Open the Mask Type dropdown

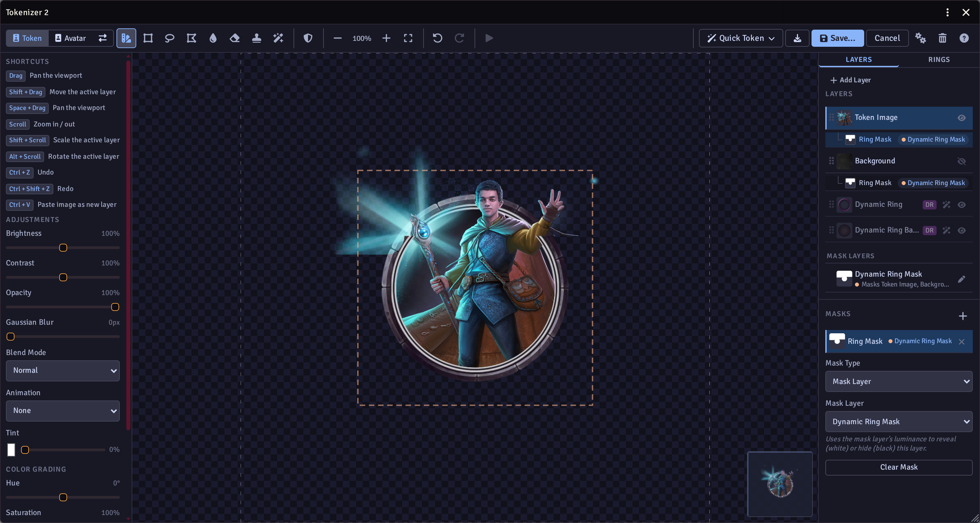click(x=899, y=381)
